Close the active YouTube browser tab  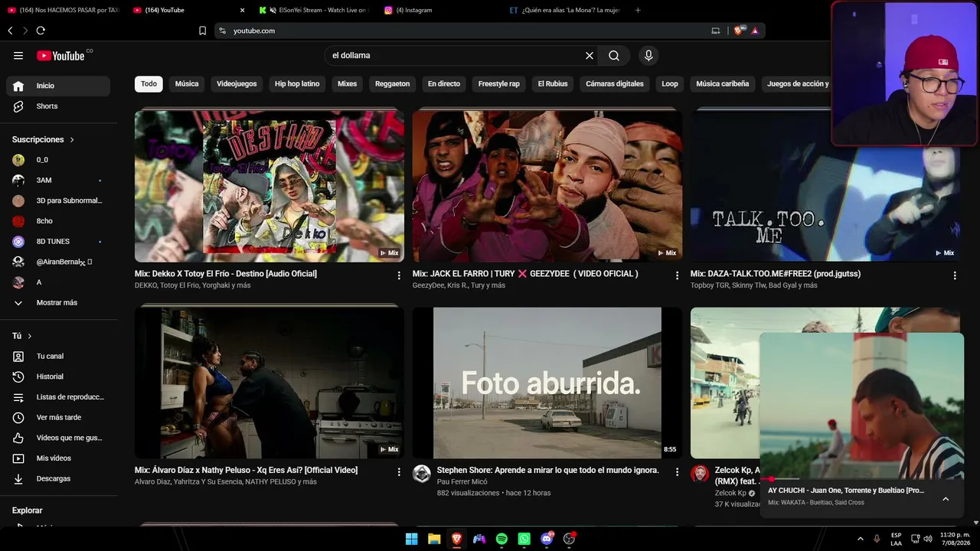point(243,10)
